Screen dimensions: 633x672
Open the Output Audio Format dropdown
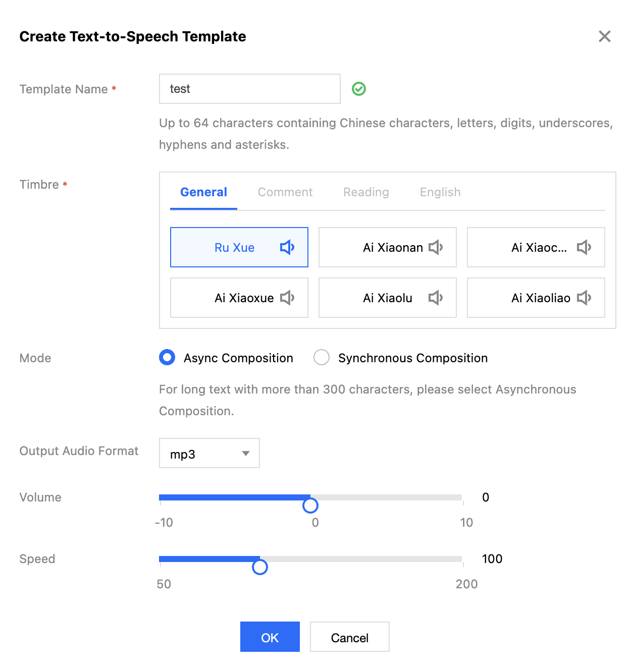tap(209, 454)
